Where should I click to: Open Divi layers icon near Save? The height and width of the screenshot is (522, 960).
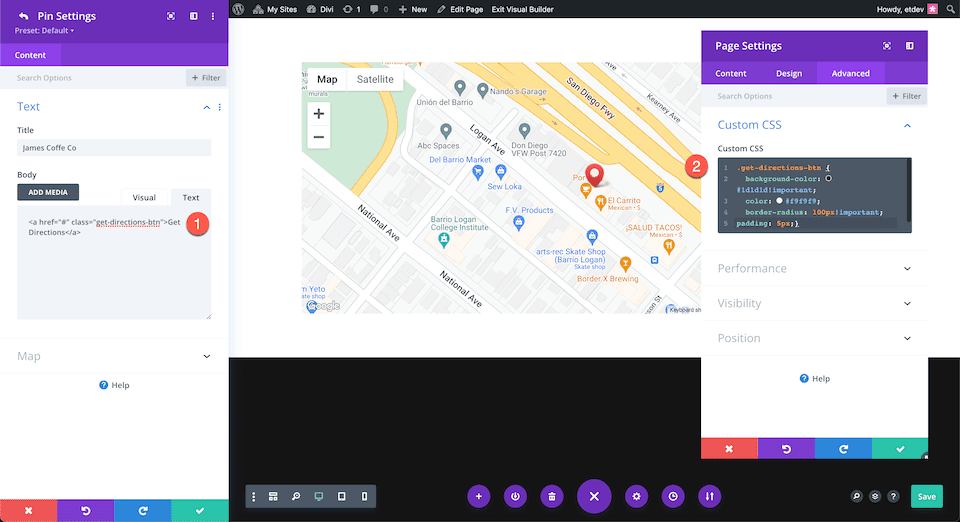point(875,496)
